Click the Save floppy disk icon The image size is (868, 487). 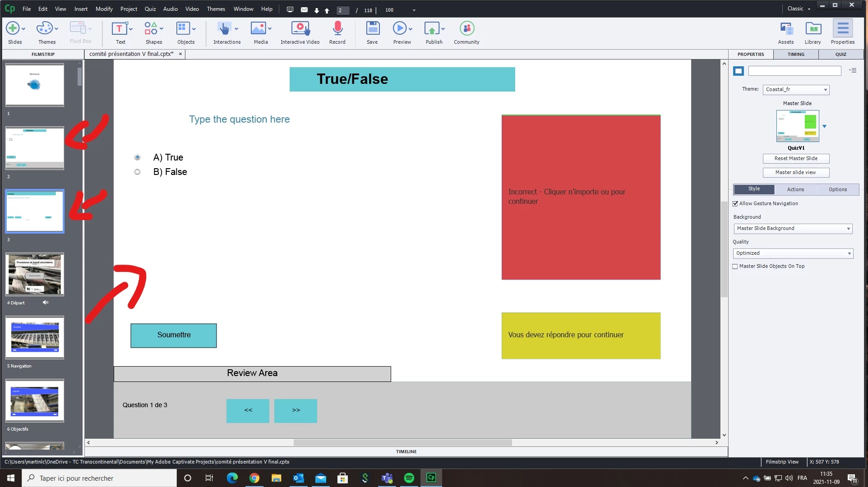pos(372,29)
